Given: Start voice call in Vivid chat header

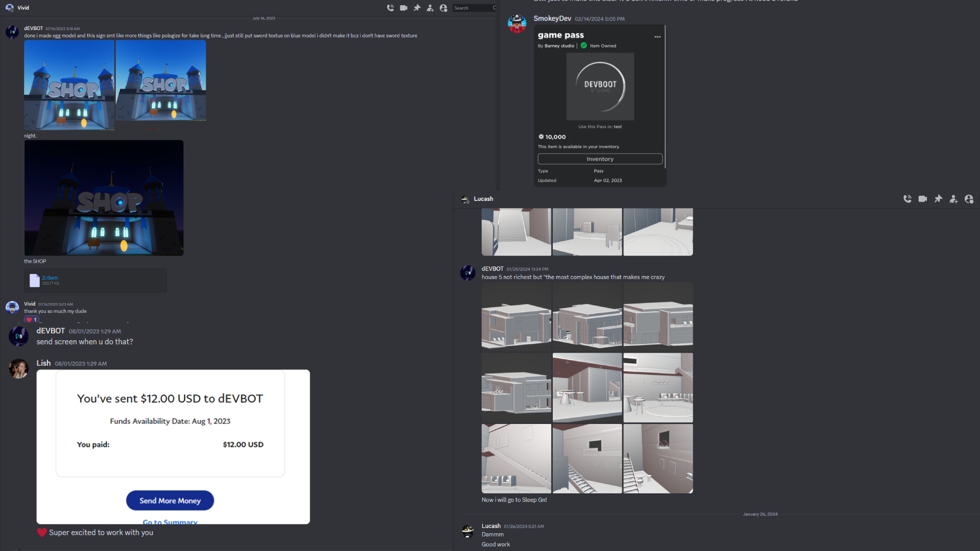Looking at the screenshot, I should pos(390,8).
